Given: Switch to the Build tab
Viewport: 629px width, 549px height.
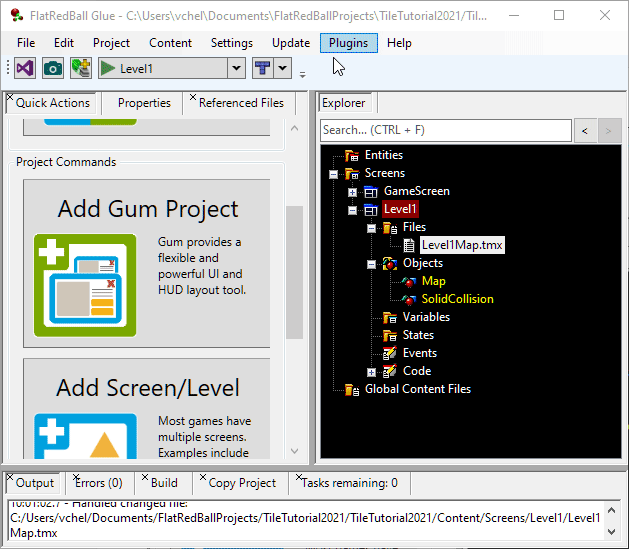Looking at the screenshot, I should [163, 483].
